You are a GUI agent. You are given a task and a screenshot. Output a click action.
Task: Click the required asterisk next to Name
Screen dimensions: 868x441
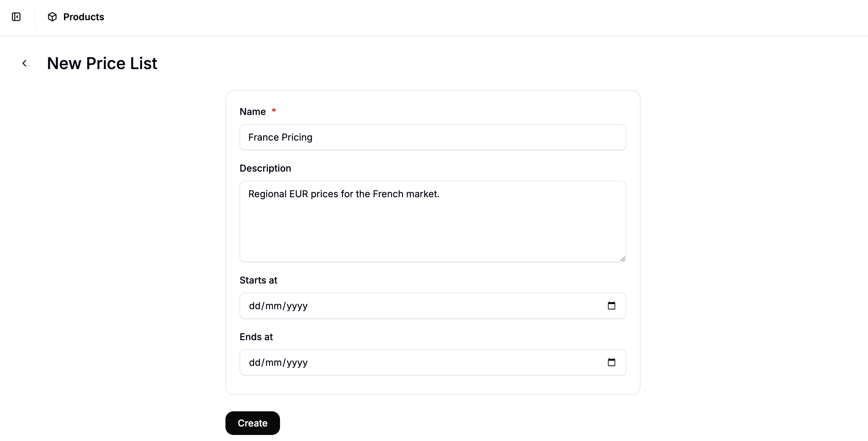pos(274,110)
